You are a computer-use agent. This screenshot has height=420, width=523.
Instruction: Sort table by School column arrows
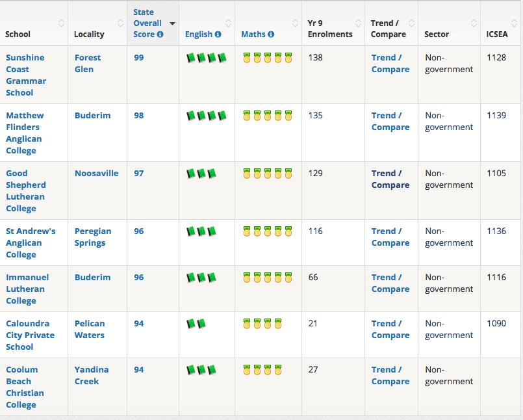[x=61, y=23]
